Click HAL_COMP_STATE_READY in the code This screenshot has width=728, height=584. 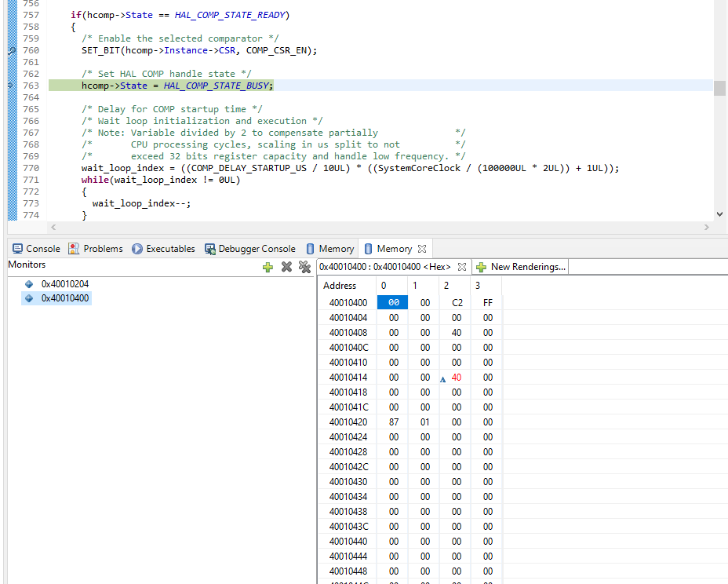tap(230, 15)
